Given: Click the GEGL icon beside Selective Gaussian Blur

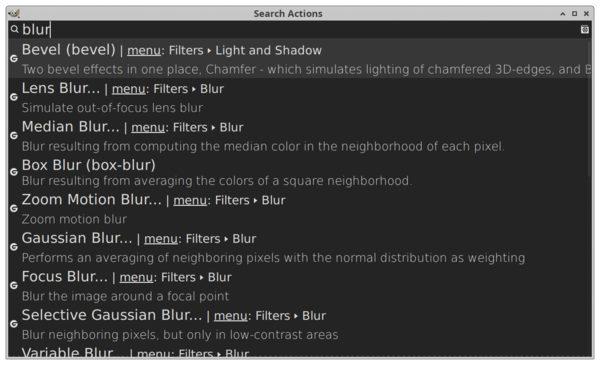Looking at the screenshot, I should (14, 324).
